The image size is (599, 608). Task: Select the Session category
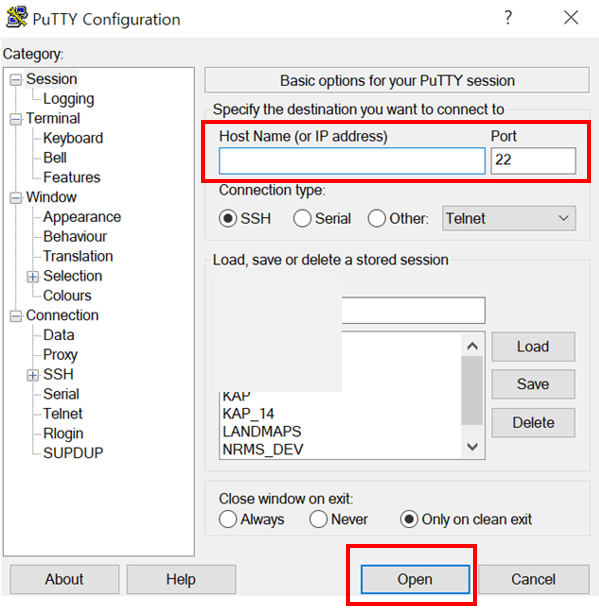click(52, 79)
